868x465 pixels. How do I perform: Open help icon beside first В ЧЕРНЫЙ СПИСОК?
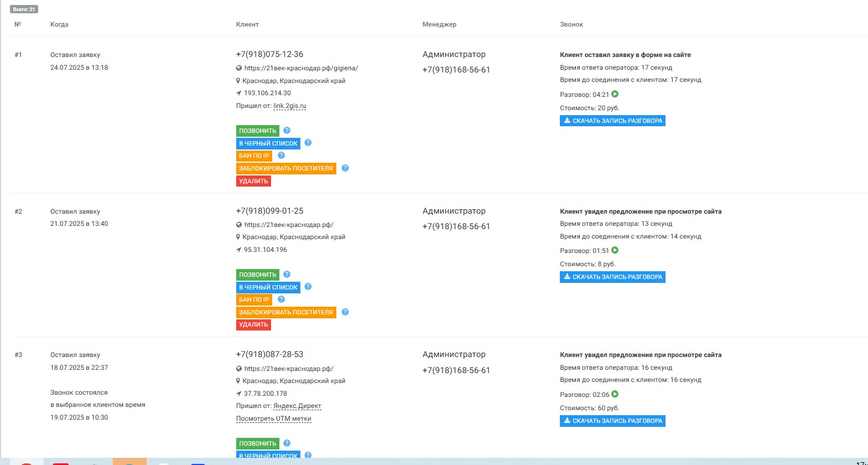(308, 143)
